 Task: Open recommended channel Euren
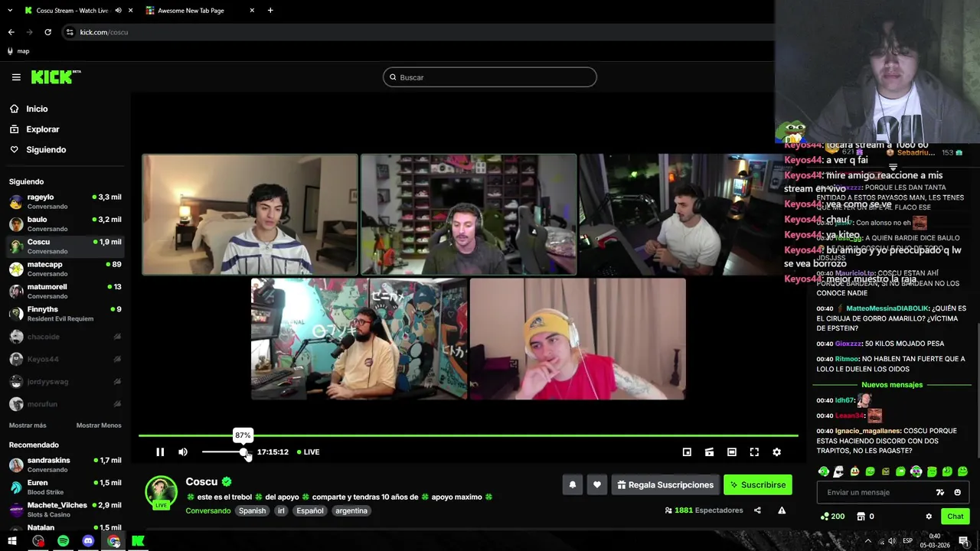(x=65, y=487)
